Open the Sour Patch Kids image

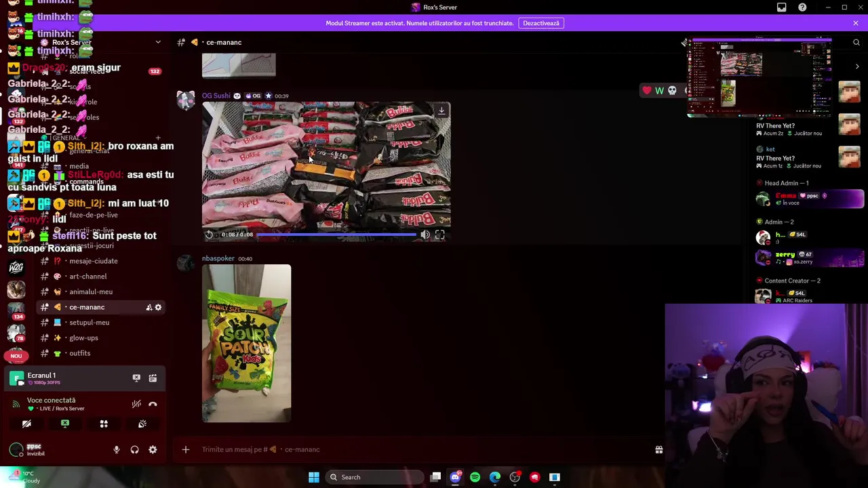(x=246, y=343)
